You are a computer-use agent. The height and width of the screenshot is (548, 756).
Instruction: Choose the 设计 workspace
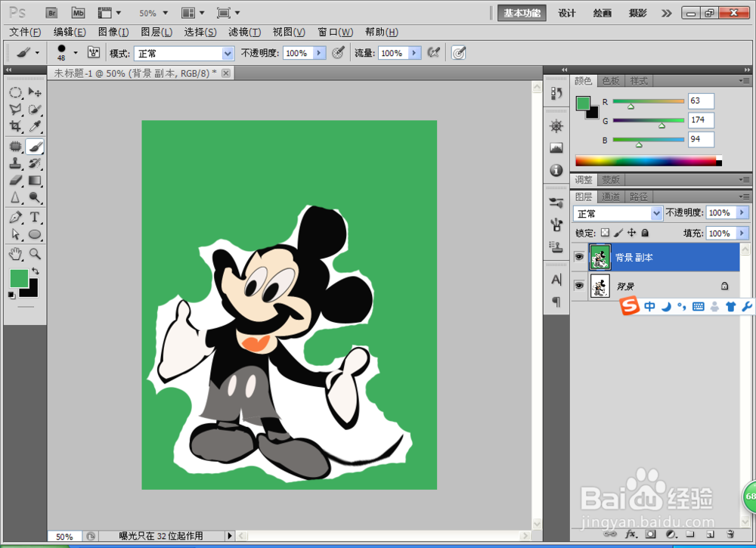566,13
